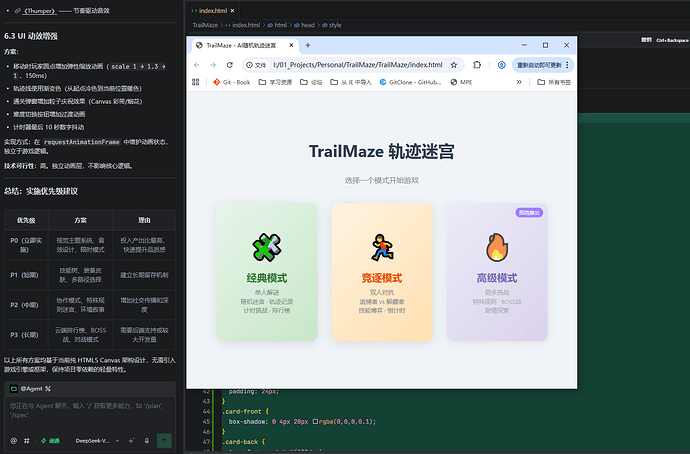This screenshot has height=454, width=690.
Task: Close the index.html editor tab
Action: 232,11
